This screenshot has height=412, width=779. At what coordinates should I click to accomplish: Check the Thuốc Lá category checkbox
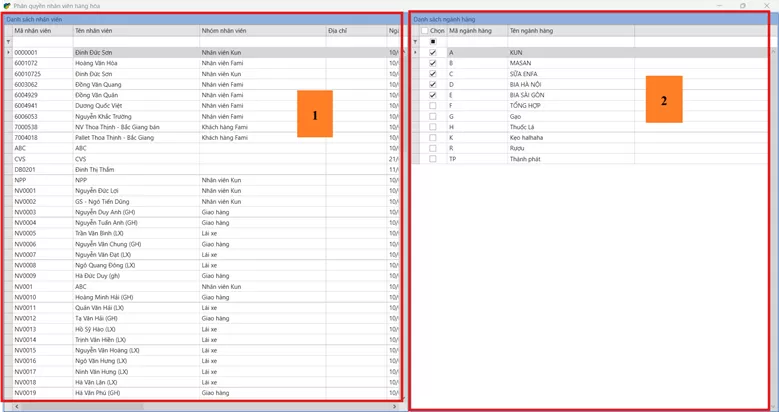click(x=433, y=127)
